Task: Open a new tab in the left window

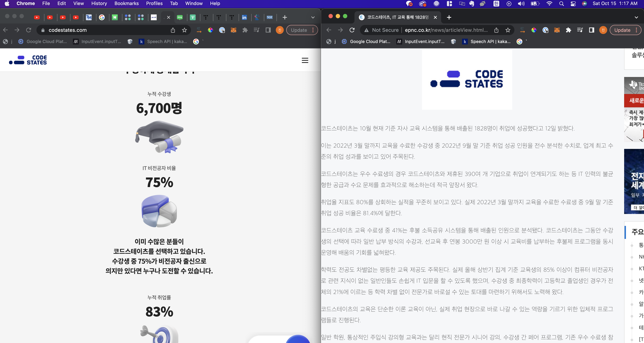Action: click(284, 17)
